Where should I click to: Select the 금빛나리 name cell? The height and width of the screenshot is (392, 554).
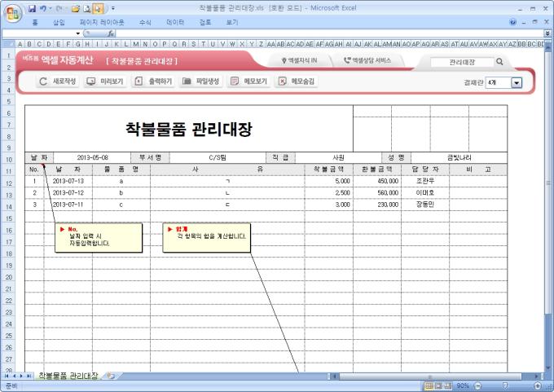coord(459,157)
